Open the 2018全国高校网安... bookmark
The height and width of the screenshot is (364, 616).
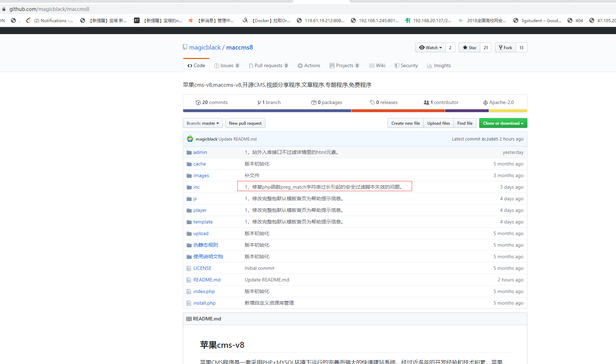[x=482, y=20]
